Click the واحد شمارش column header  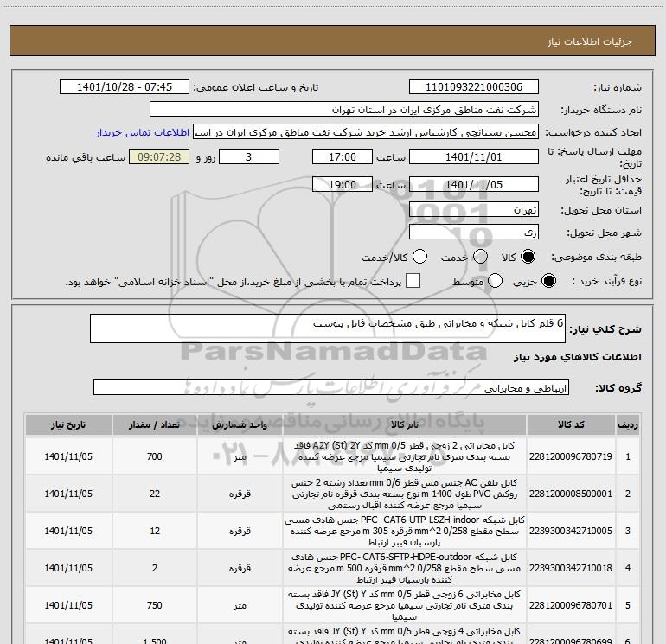[x=240, y=425]
